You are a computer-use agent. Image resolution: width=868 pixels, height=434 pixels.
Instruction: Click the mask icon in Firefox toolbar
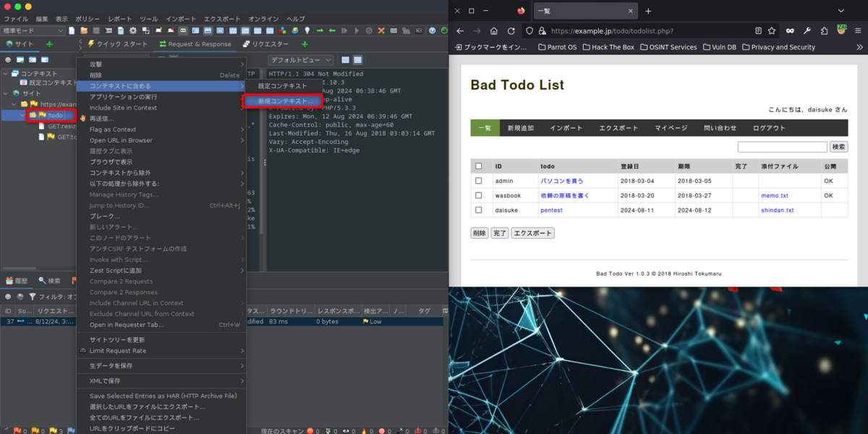coord(790,31)
